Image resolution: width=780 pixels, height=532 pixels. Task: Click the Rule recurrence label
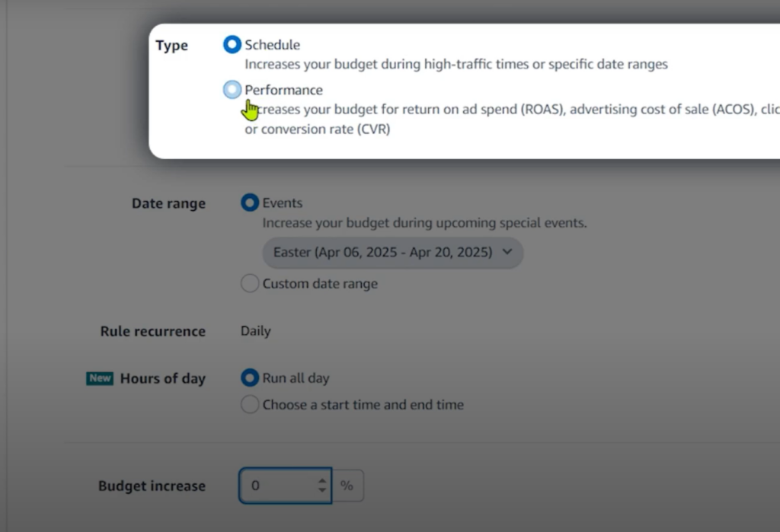152,331
